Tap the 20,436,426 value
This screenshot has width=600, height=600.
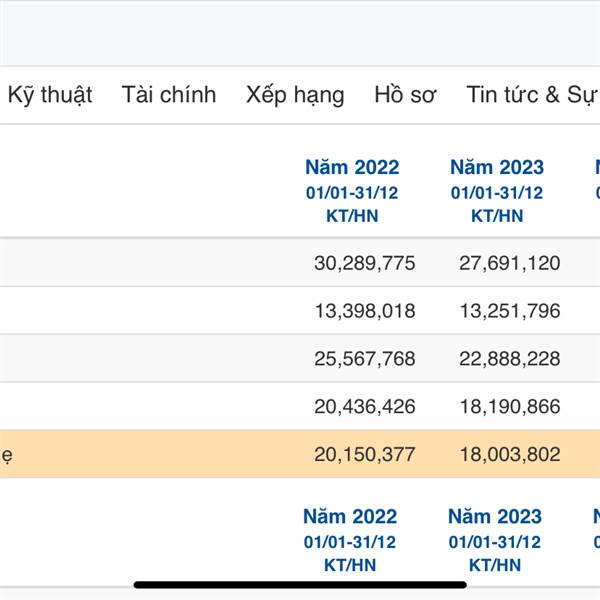364,407
